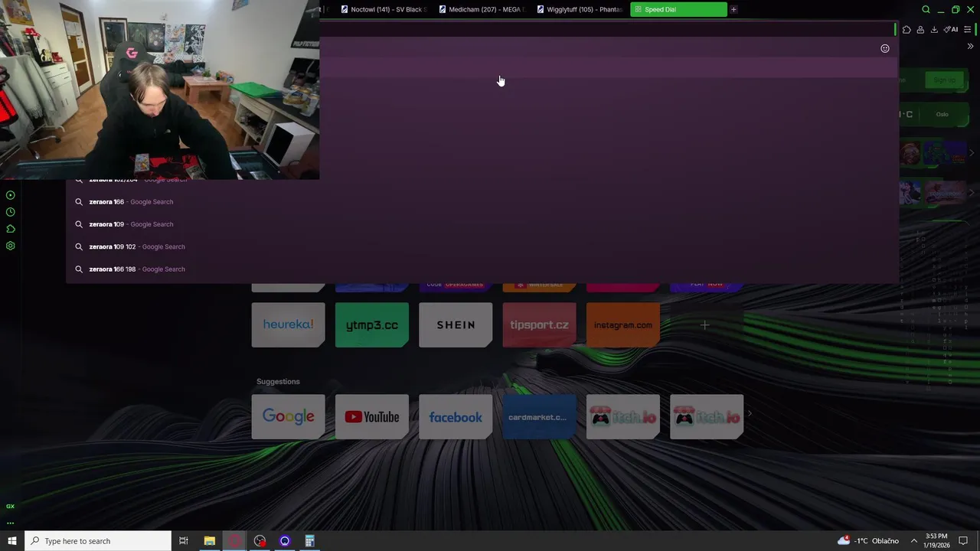Choose suggestion "zeraora 166"
Viewport: 980px width, 551px height.
click(x=482, y=202)
